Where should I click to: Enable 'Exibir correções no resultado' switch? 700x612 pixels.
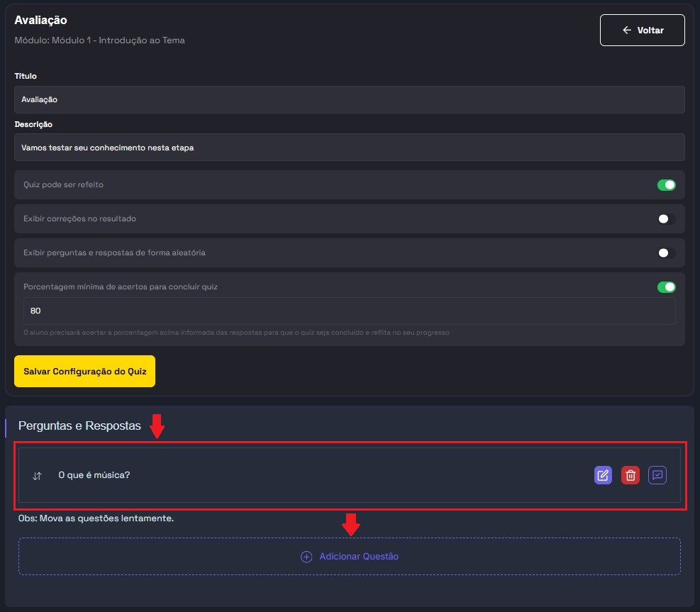tap(666, 219)
